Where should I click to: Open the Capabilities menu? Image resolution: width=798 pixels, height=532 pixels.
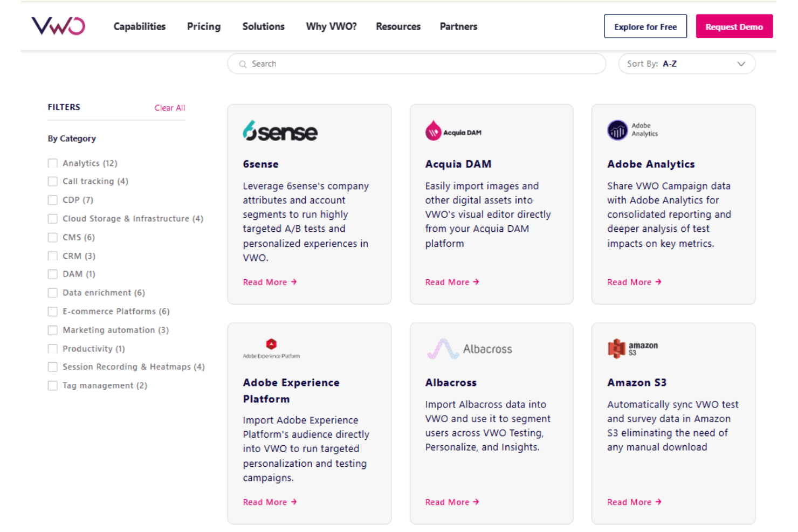(140, 26)
